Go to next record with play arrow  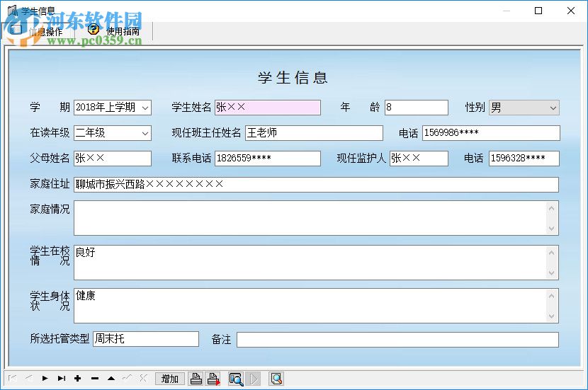click(x=45, y=379)
